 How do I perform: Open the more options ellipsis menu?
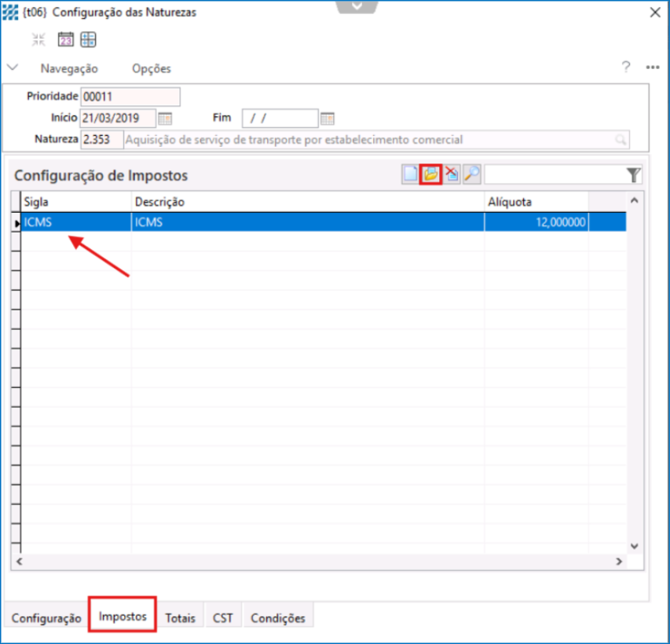652,68
